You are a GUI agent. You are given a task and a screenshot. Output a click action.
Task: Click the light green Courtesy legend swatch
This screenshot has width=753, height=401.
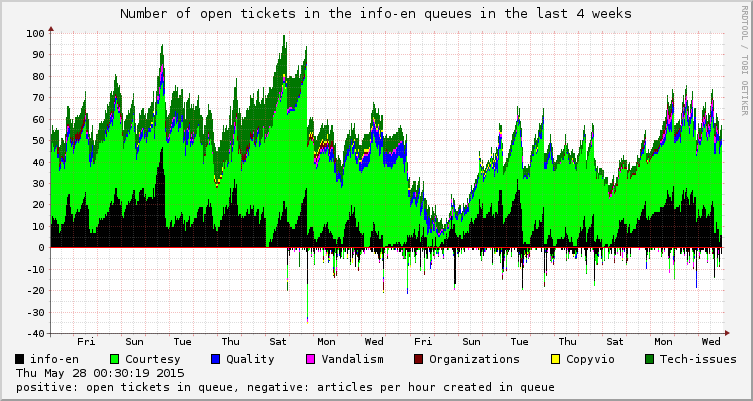tap(115, 359)
